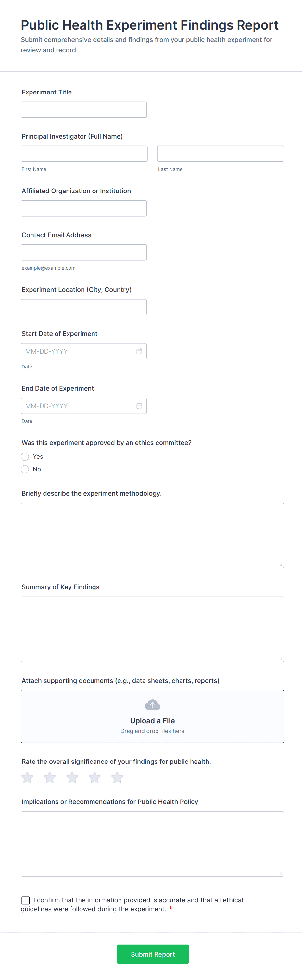Focus the Contact Email Address field
Screen dimensions: 302x980
pos(84,253)
